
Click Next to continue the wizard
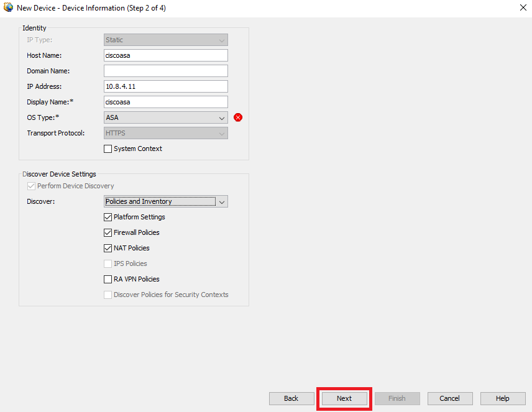[344, 398]
